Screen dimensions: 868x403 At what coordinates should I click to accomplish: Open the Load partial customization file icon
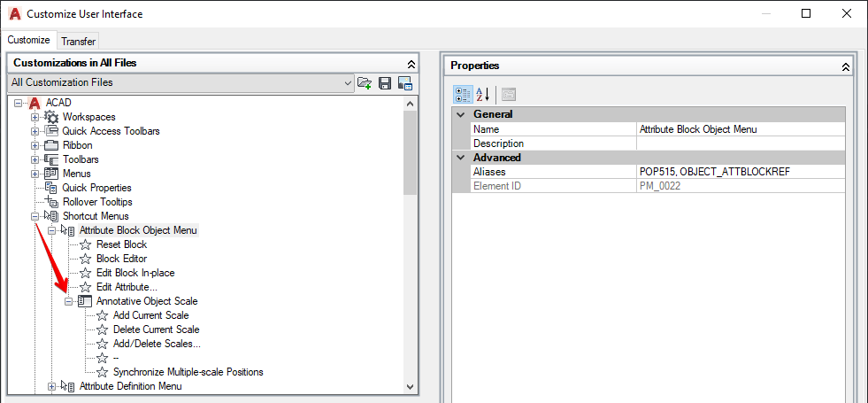point(364,83)
